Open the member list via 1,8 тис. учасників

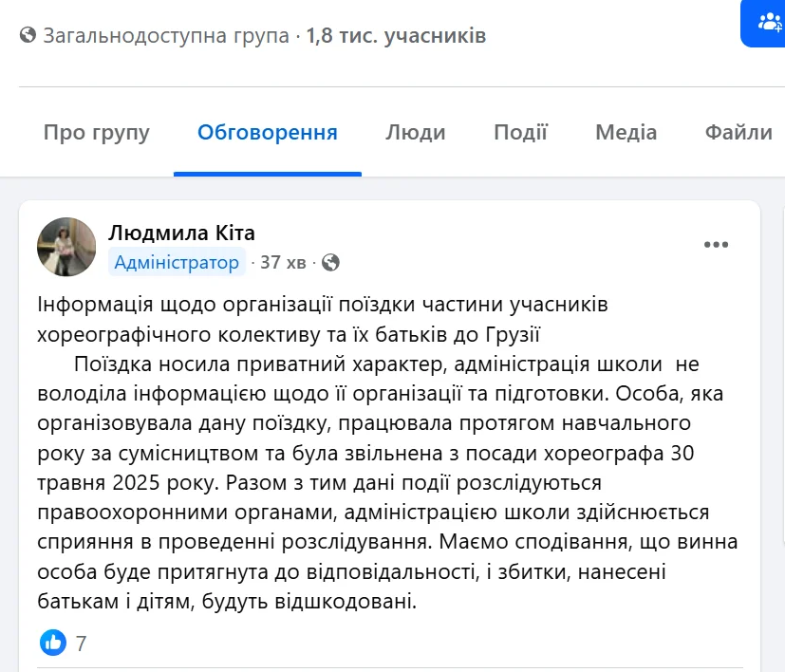[x=394, y=36]
